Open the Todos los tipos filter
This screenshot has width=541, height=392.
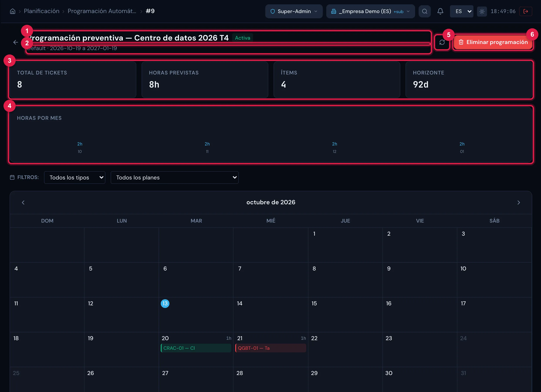(x=75, y=177)
